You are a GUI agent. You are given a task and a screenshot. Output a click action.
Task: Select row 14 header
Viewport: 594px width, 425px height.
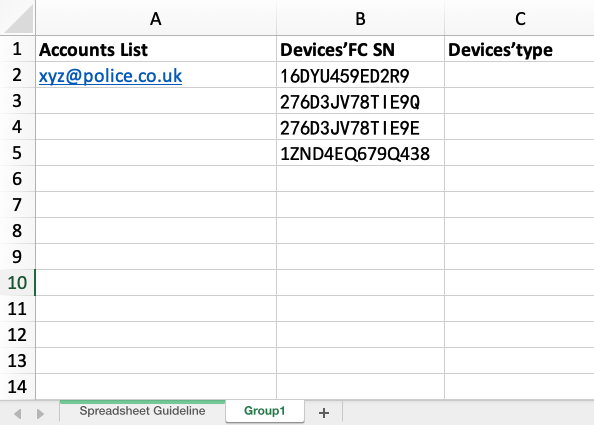click(17, 386)
